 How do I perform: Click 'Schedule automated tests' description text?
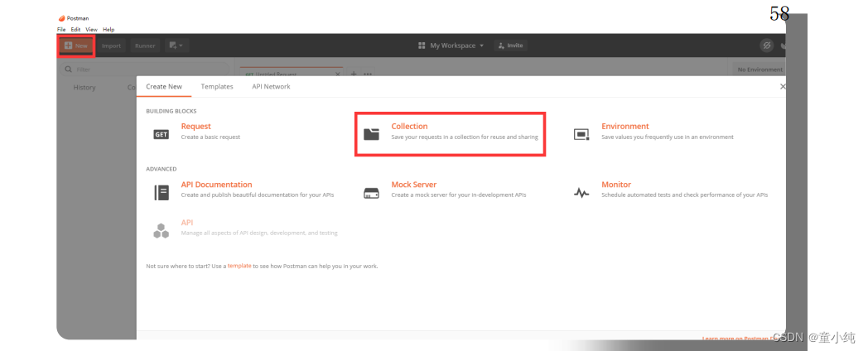click(x=684, y=195)
